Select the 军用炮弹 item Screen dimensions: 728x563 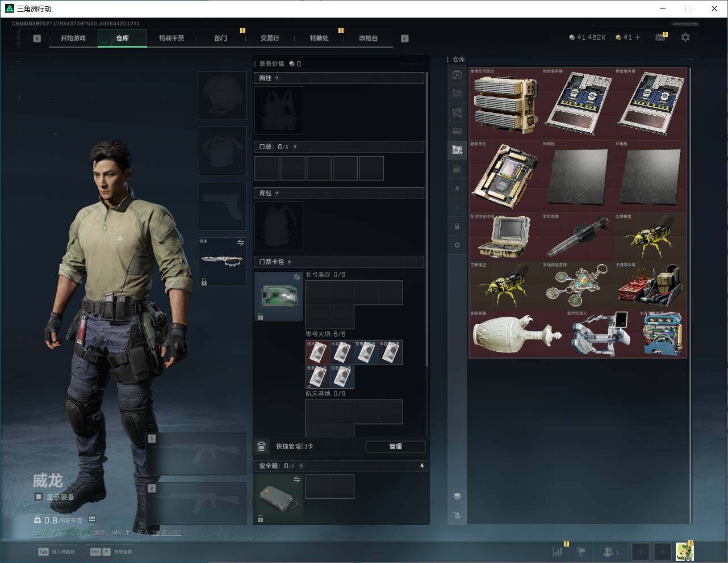pyautogui.click(x=578, y=237)
